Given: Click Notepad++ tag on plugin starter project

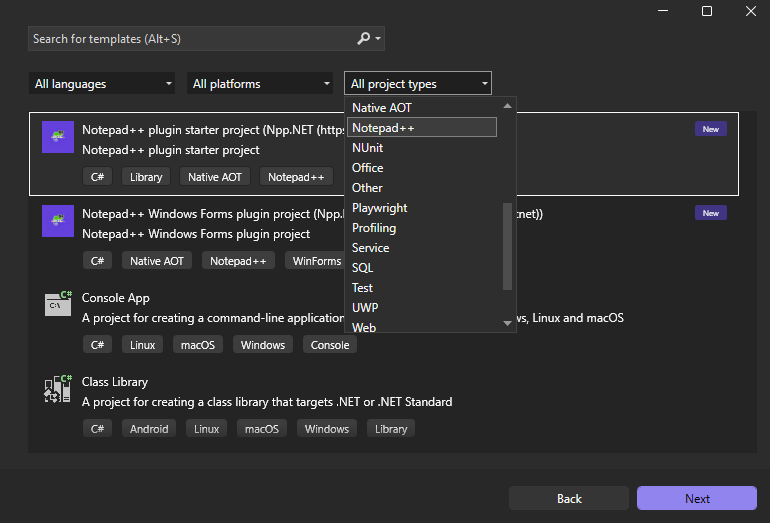Looking at the screenshot, I should pyautogui.click(x=296, y=177).
